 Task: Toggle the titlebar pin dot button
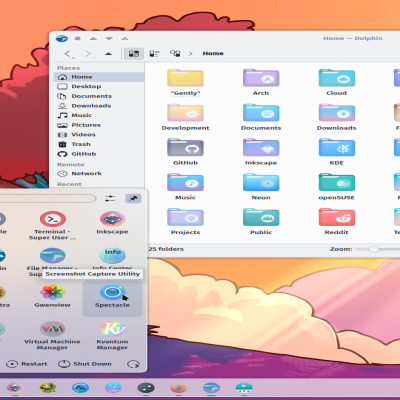pos(78,39)
